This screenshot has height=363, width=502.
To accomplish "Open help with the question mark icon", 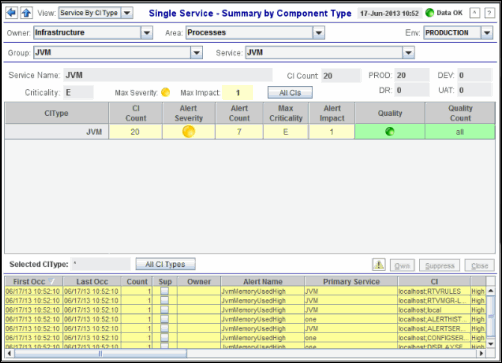I will pyautogui.click(x=489, y=13).
